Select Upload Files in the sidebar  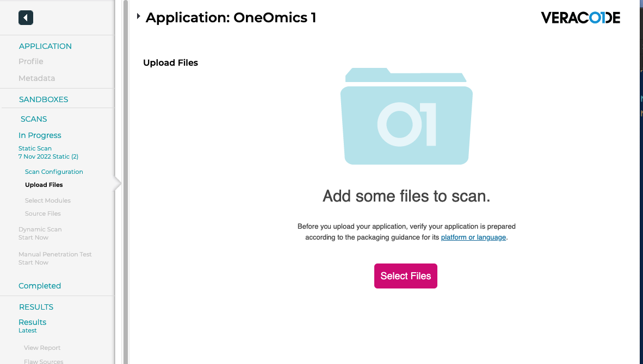tap(44, 185)
